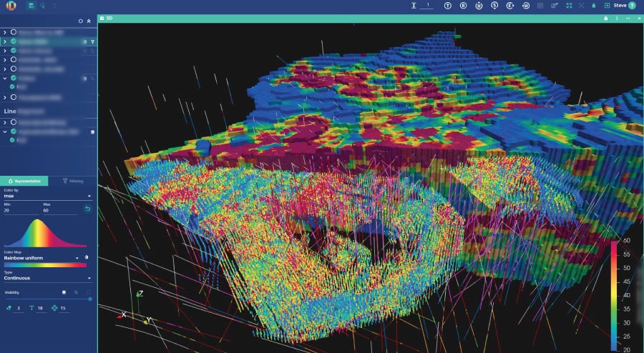Expand the highlighted row's chevron
The image size is (644, 353).
[5, 41]
